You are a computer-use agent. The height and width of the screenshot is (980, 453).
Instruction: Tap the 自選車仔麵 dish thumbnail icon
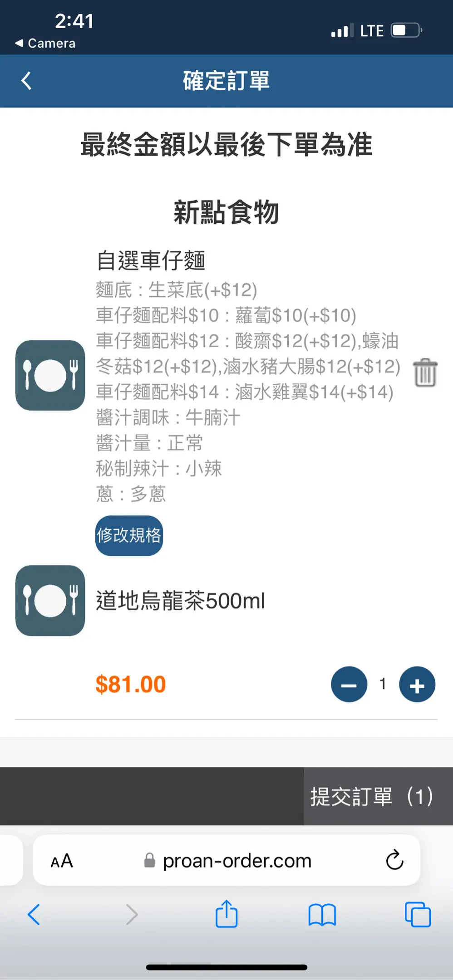pyautogui.click(x=50, y=375)
